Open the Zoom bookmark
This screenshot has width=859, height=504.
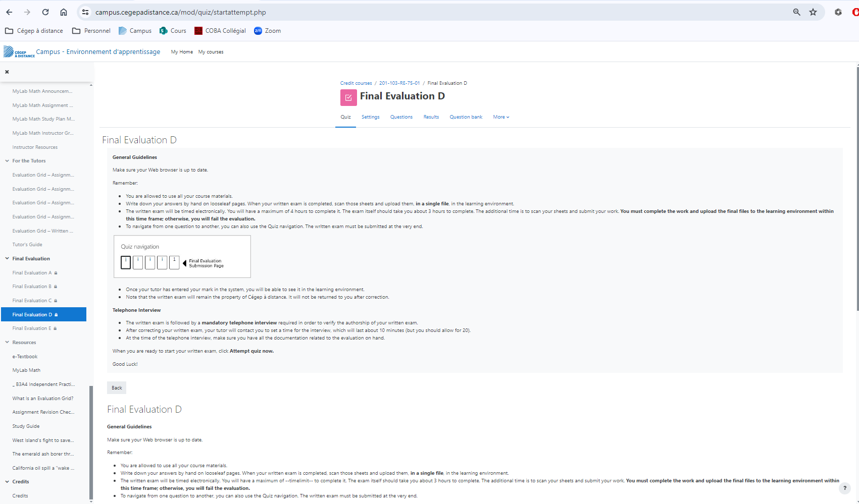[x=268, y=31]
